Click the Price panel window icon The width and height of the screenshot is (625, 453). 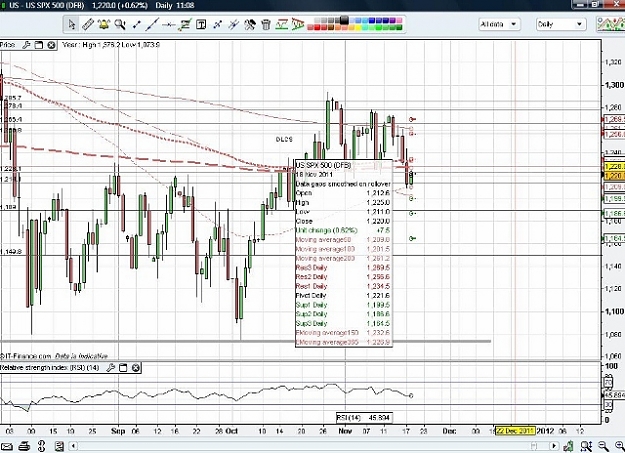(39, 45)
